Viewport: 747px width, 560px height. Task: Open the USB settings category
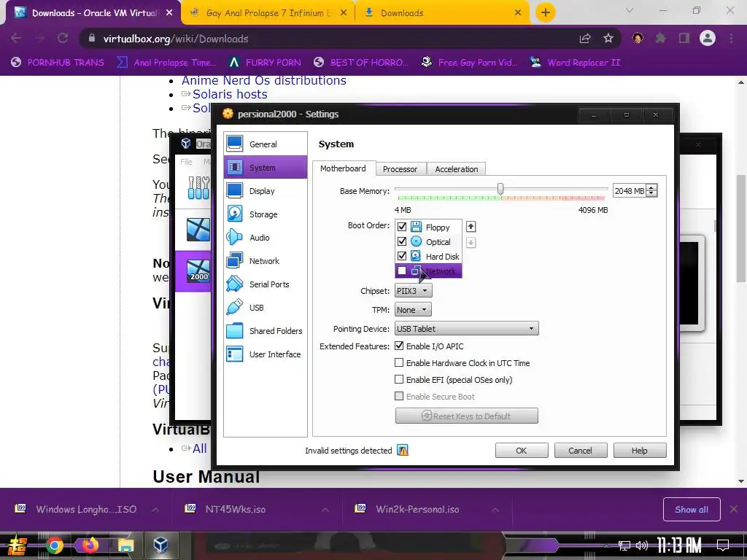[265, 308]
